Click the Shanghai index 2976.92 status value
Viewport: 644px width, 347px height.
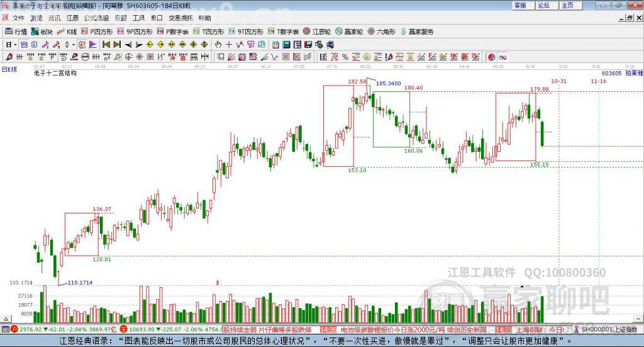[x=30, y=329]
